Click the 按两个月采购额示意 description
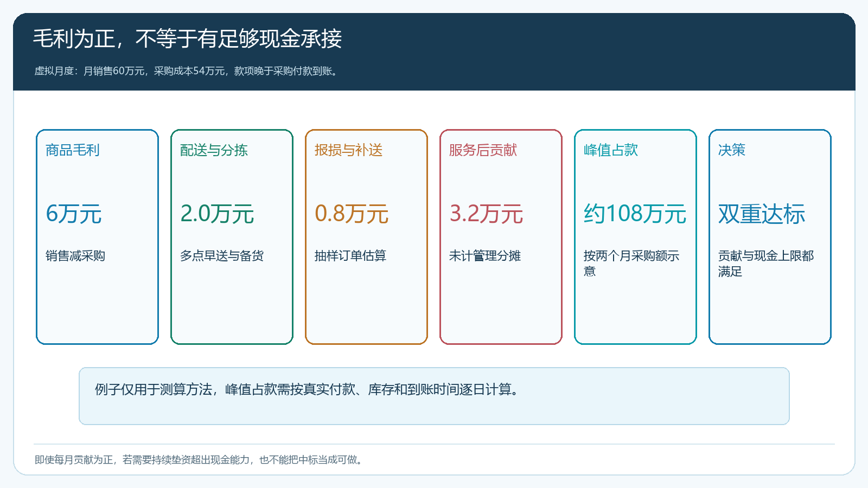The image size is (868, 488). 631,264
